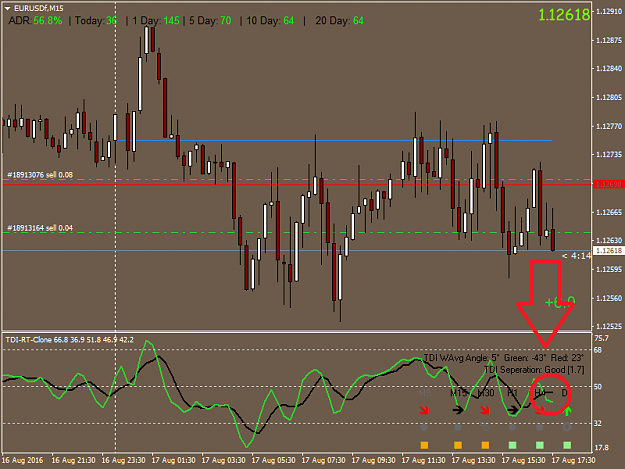Viewport: 625px width, 469px height.
Task: Click the 16 Aug 2016 time axis label
Action: coord(23,460)
